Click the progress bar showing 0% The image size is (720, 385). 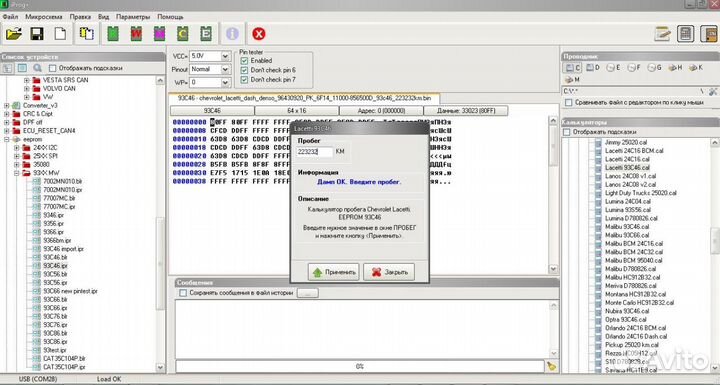[360, 366]
